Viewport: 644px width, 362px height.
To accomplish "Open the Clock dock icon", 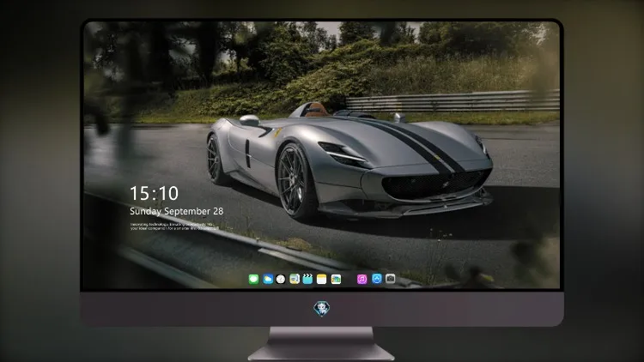I will tap(281, 280).
